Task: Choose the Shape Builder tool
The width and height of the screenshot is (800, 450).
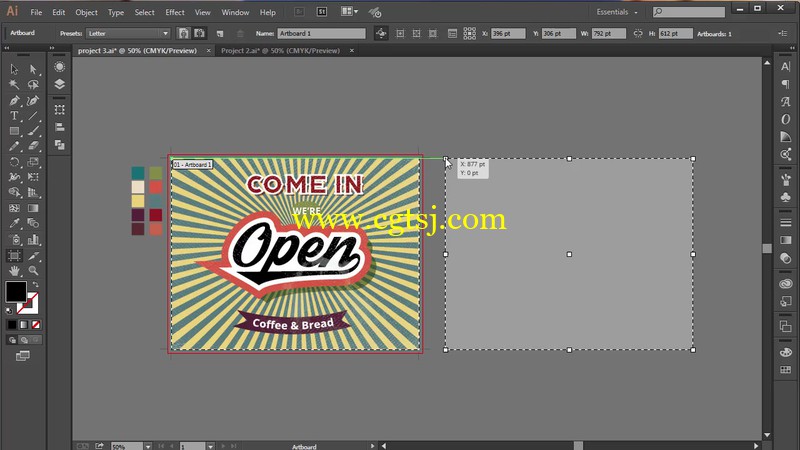Action: (x=14, y=192)
